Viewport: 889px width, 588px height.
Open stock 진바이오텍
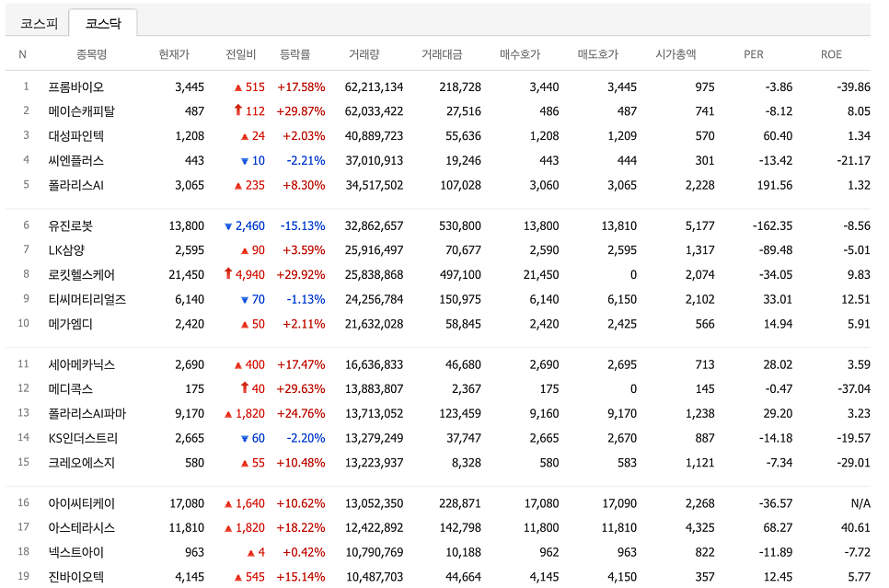pyautogui.click(x=76, y=577)
